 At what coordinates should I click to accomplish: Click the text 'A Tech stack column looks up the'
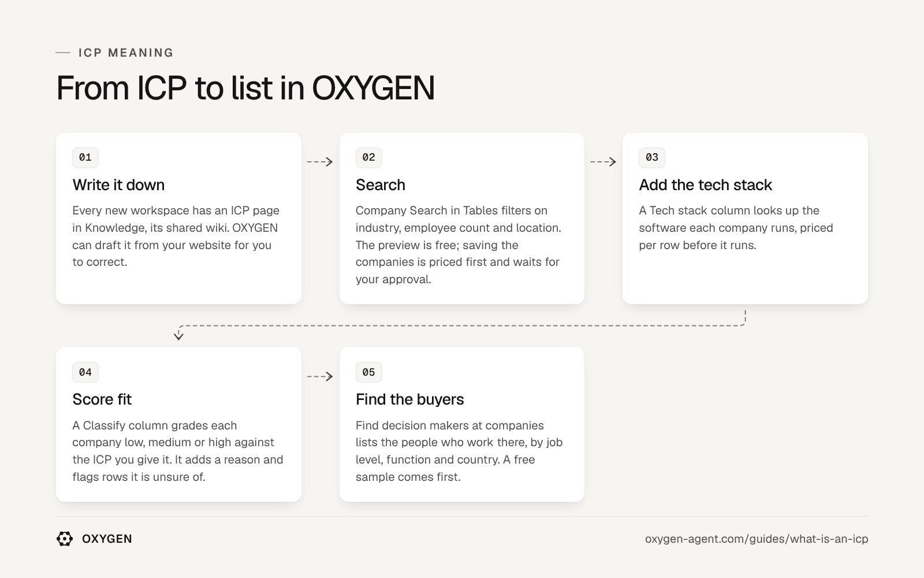(x=729, y=210)
